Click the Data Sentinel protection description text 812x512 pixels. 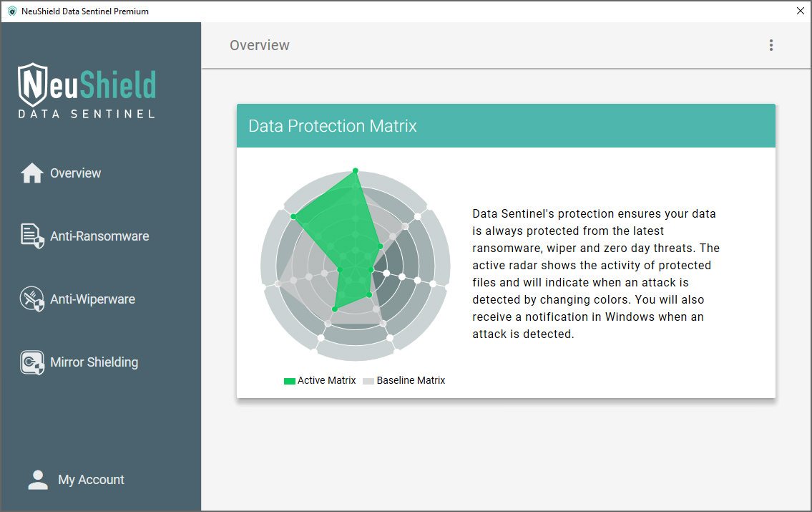point(596,274)
